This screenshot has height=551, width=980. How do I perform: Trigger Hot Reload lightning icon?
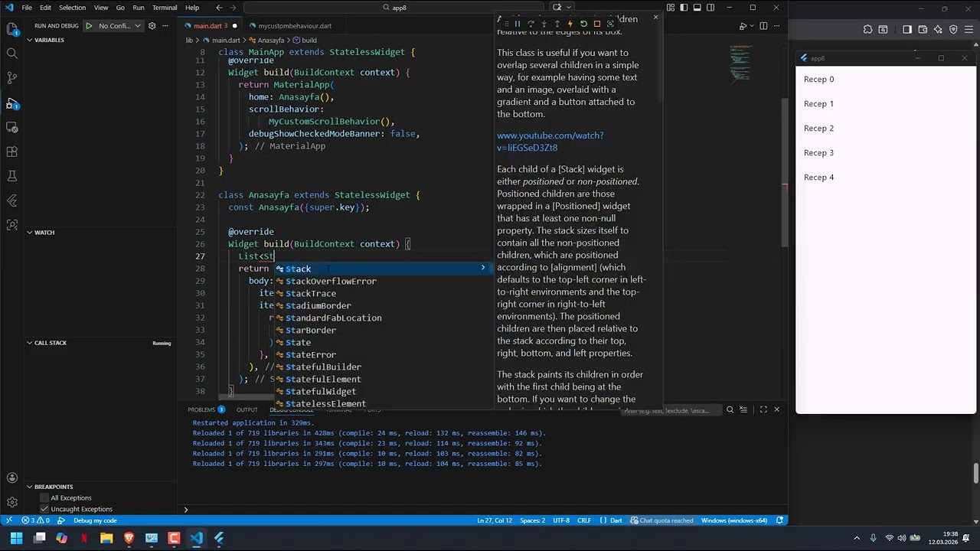click(x=570, y=24)
